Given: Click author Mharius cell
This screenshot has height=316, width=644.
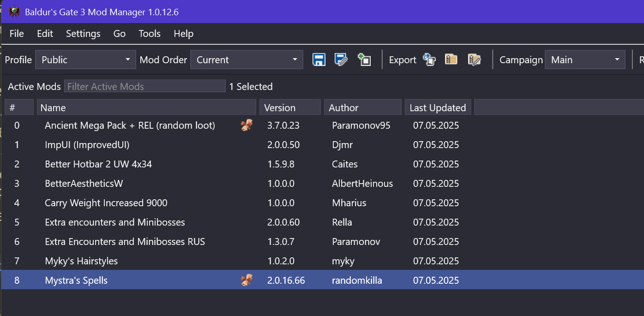Looking at the screenshot, I should (x=349, y=203).
